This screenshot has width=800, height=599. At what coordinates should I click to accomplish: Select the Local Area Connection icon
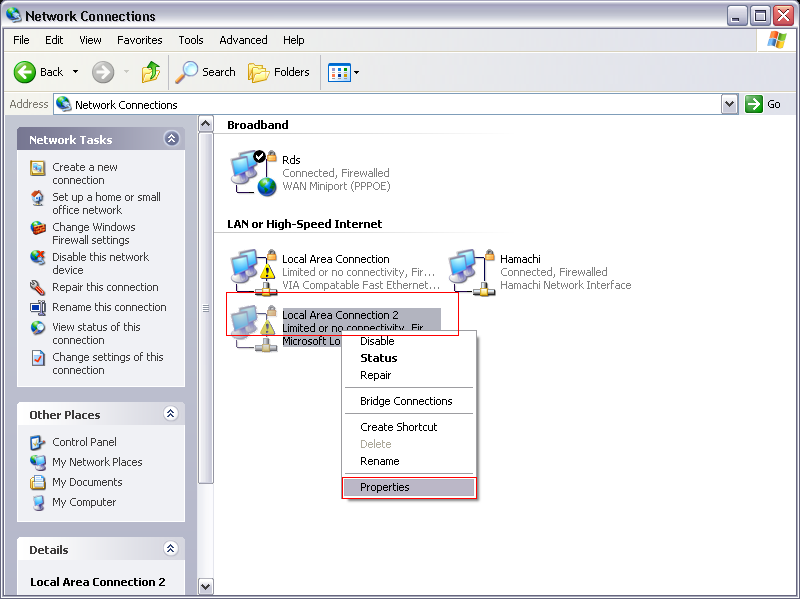253,272
